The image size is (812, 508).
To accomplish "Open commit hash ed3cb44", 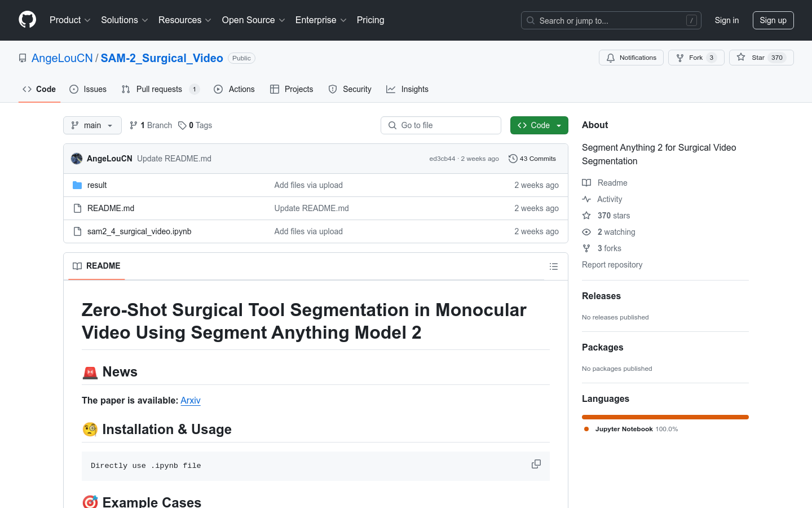I will (x=442, y=159).
